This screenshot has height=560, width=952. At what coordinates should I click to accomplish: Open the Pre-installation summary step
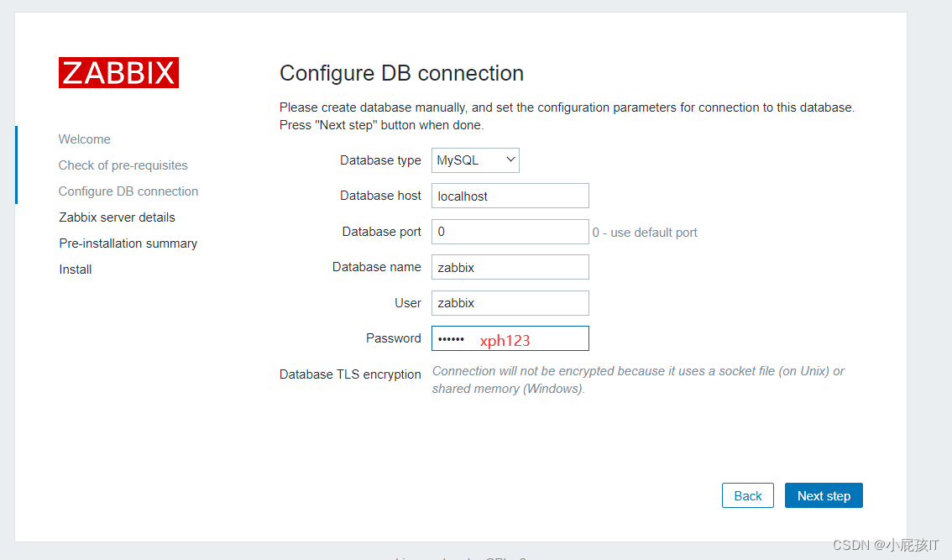pyautogui.click(x=128, y=243)
